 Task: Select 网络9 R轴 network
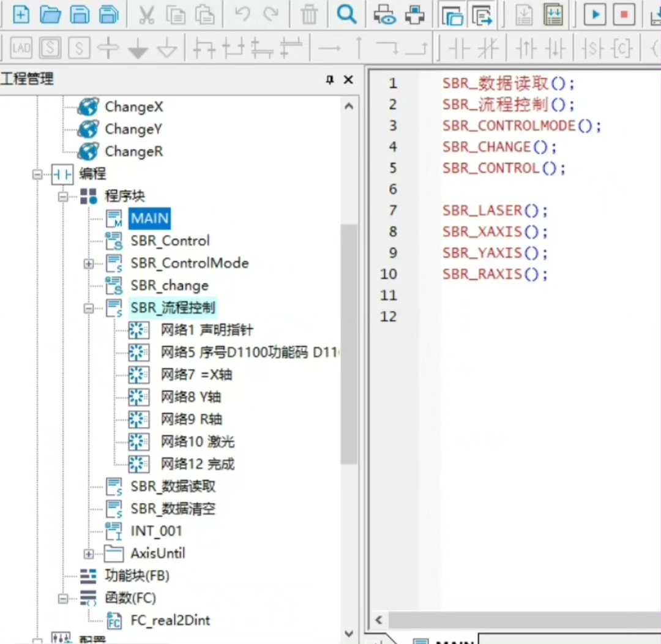[x=192, y=419]
